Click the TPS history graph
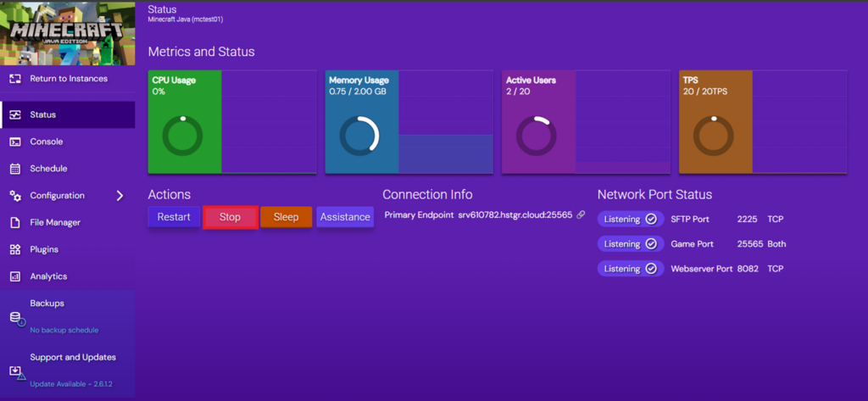The image size is (868, 401). click(x=800, y=122)
